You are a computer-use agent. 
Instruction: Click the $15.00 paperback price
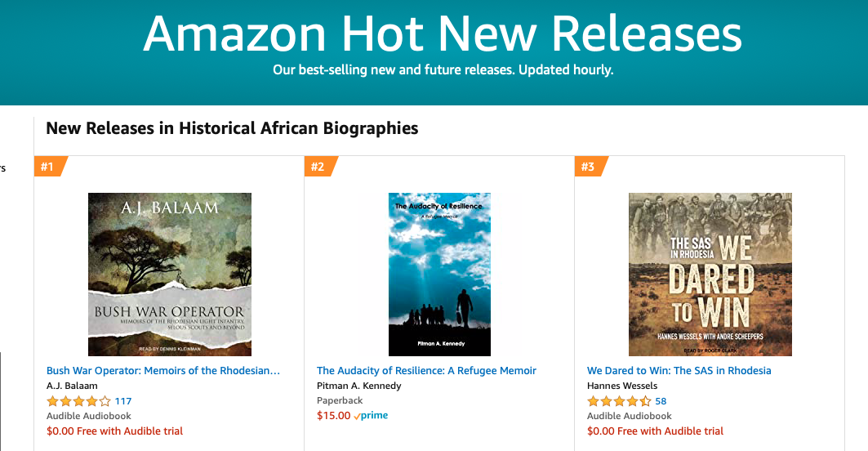[333, 416]
